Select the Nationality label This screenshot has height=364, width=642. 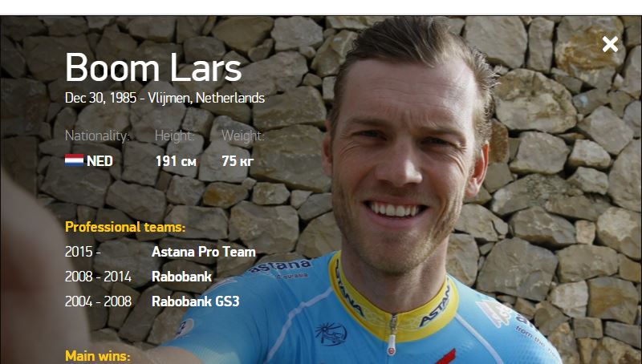97,135
